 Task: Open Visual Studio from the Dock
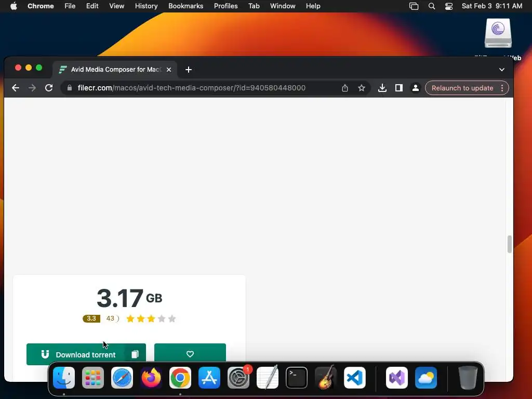click(x=397, y=378)
